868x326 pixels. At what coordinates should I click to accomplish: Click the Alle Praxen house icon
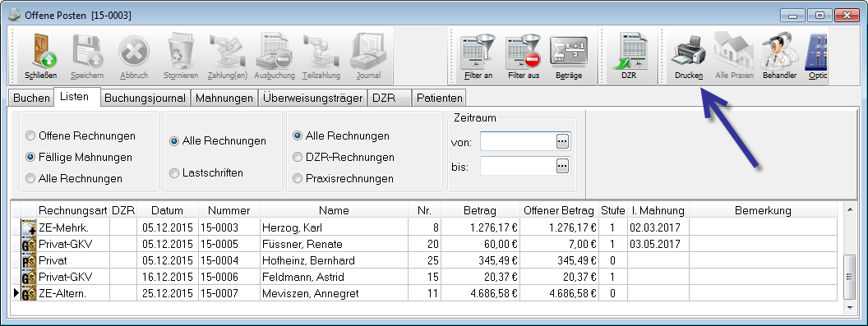click(734, 52)
